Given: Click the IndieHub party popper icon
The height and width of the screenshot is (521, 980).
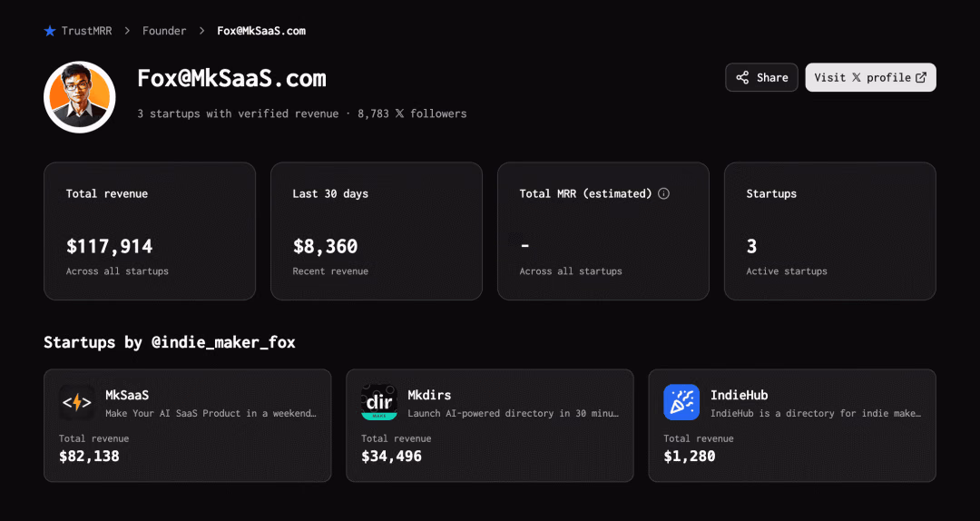Looking at the screenshot, I should (x=681, y=402).
